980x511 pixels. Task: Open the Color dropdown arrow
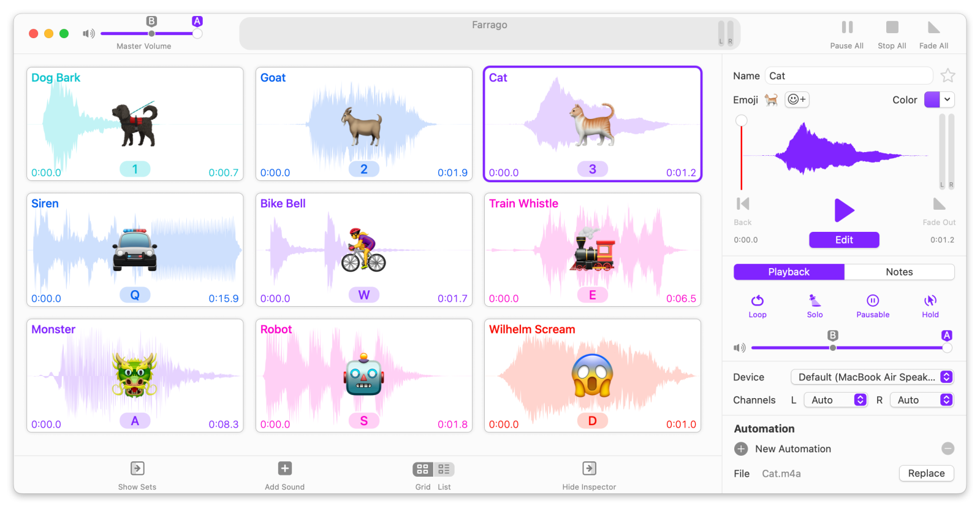tap(948, 99)
